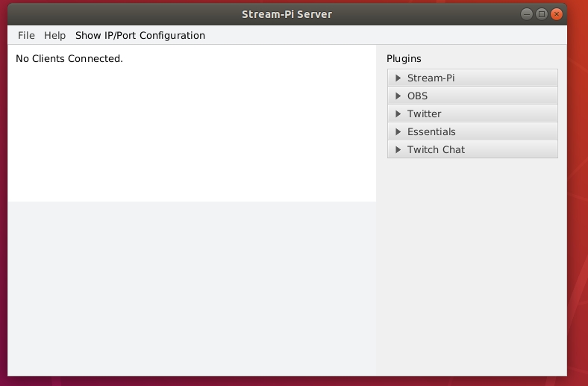
Task: Close the Stream-Pi Server window
Action: pos(557,14)
